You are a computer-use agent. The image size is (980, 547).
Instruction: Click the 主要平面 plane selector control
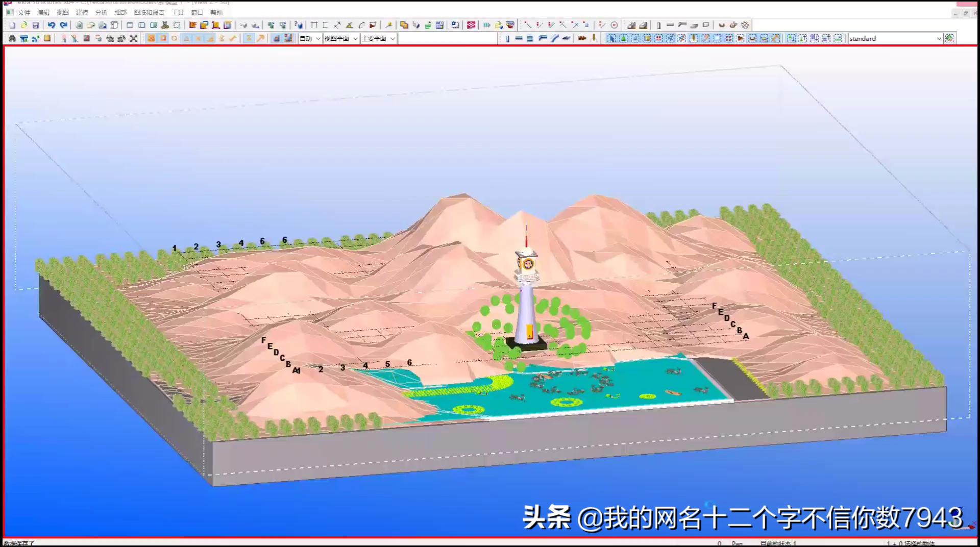378,38
